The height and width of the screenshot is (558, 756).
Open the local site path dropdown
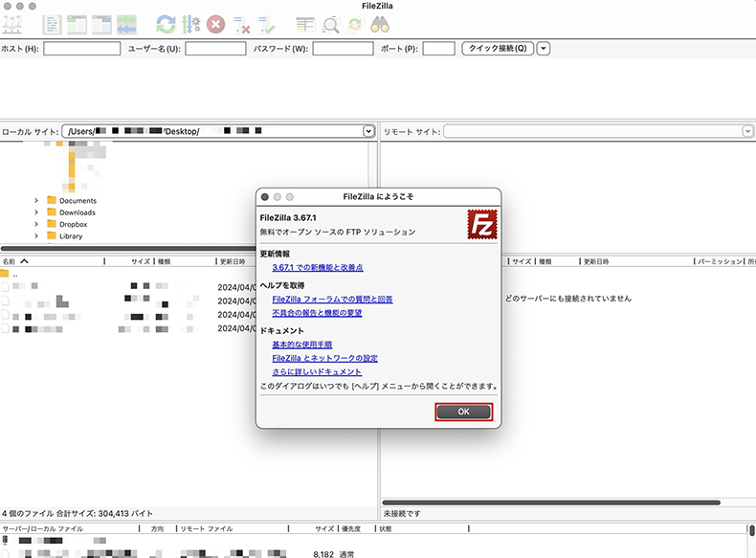(368, 131)
